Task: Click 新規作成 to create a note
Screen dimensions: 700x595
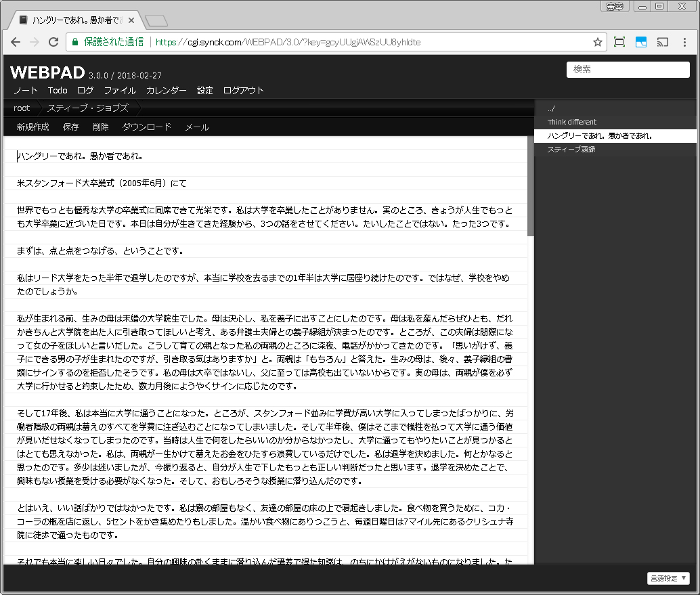Action: (32, 127)
